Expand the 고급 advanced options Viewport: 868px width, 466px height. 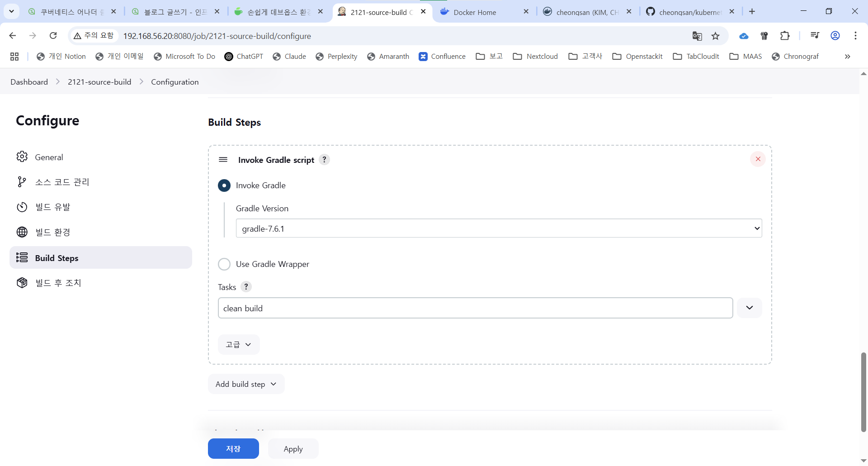[239, 344]
